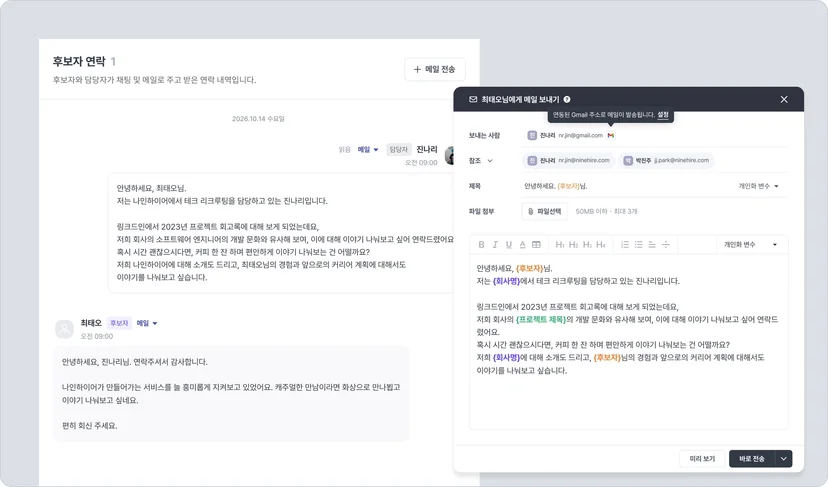
Task: Click the {프로젝트 제목} variable in the email body
Action: point(541,320)
